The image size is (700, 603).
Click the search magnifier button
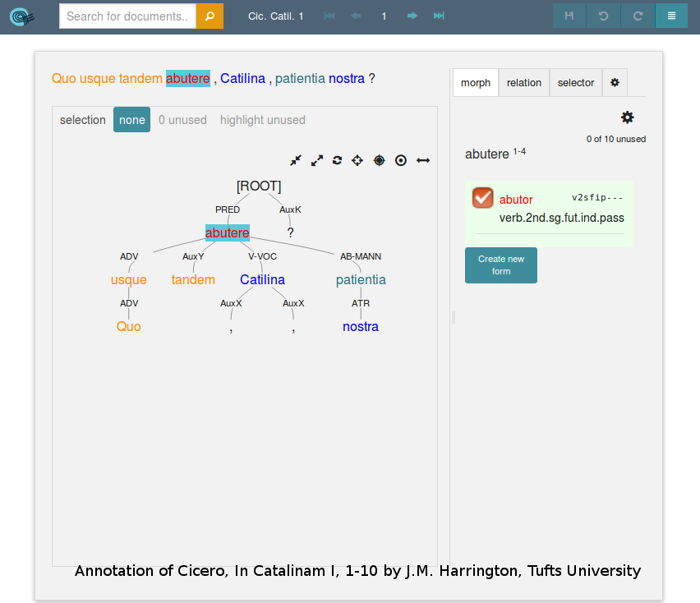[x=210, y=16]
